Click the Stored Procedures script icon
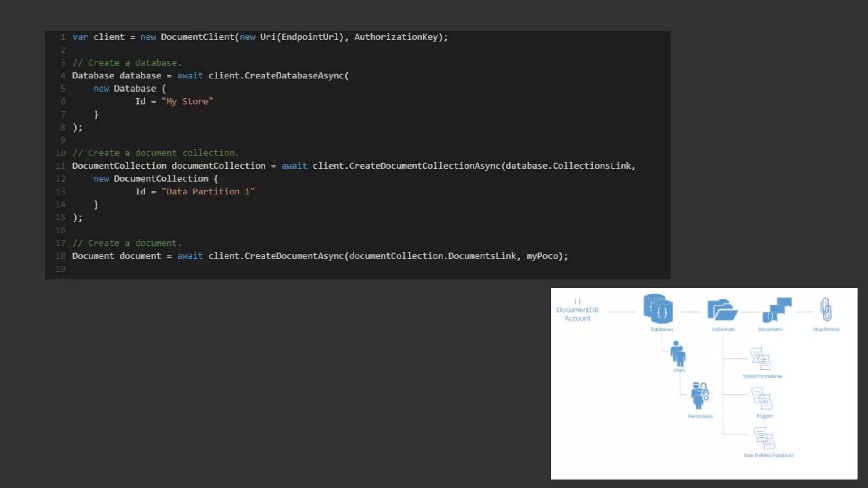 [760, 359]
